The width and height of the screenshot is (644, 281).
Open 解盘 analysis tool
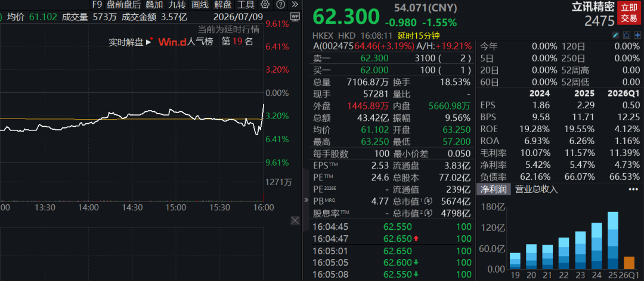tap(223, 5)
